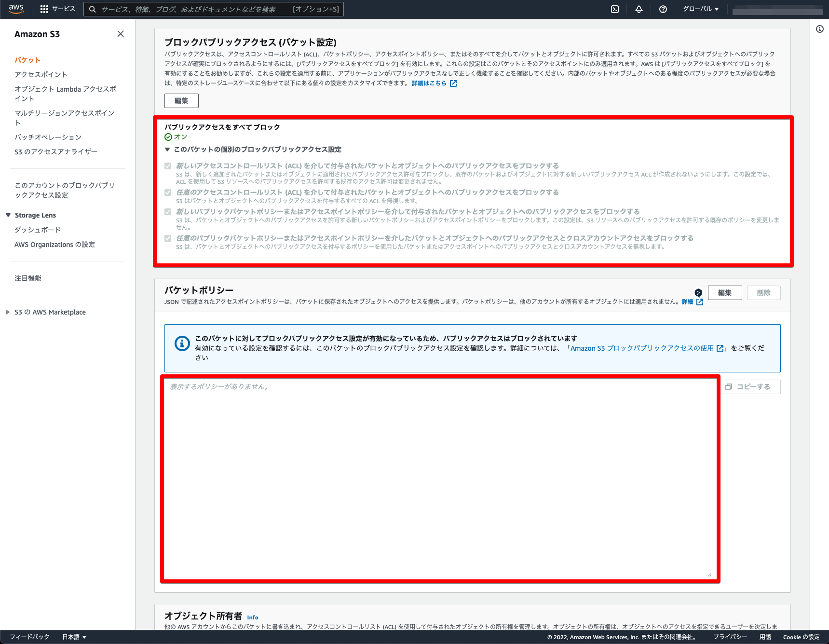This screenshot has height=644, width=829.
Task: Open プライバシー link in footer
Action: click(730, 637)
